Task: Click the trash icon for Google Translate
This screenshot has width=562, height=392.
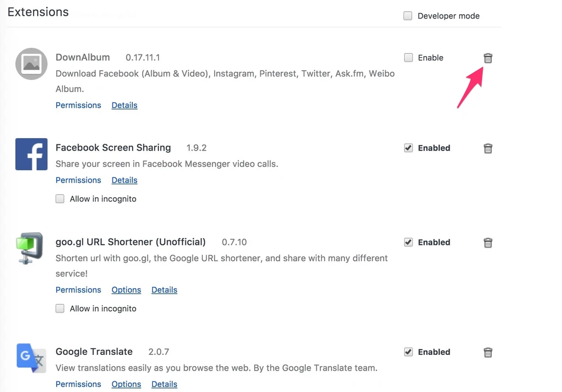Action: [488, 352]
